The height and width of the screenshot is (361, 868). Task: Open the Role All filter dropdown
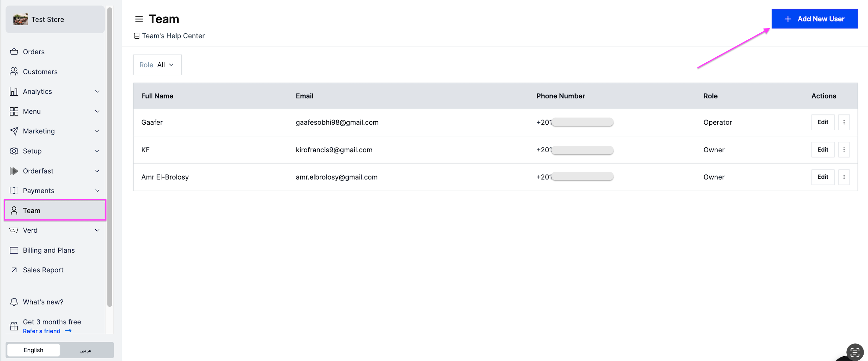(x=157, y=65)
